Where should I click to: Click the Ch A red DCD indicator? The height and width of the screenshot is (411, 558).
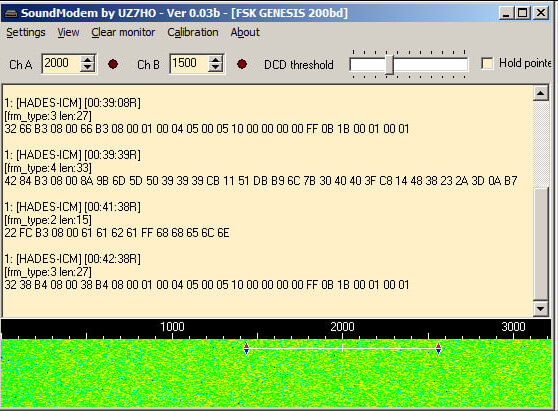113,64
